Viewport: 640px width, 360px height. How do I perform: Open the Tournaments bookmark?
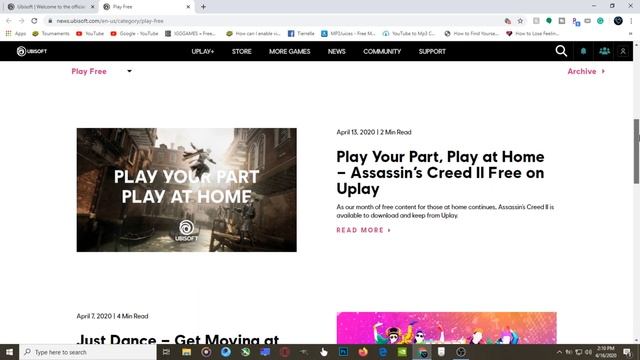[51, 33]
